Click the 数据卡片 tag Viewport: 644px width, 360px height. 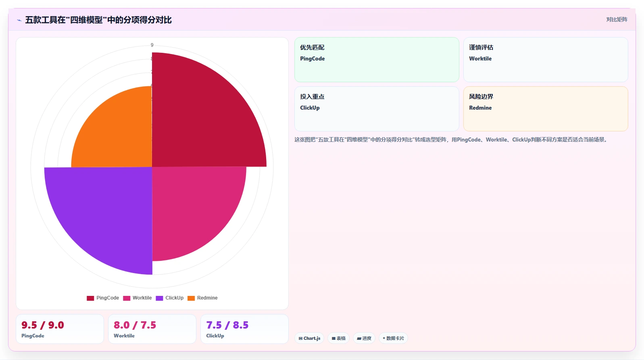[393, 338]
